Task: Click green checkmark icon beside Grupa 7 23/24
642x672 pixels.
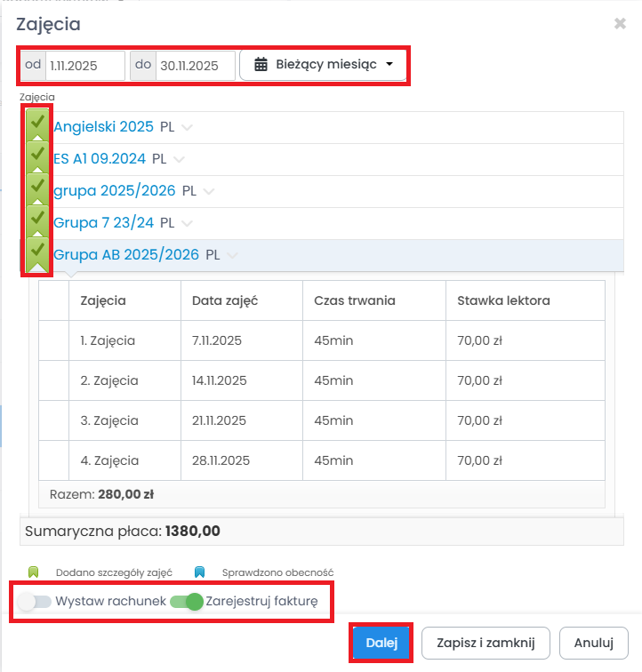Action: pyautogui.click(x=37, y=221)
